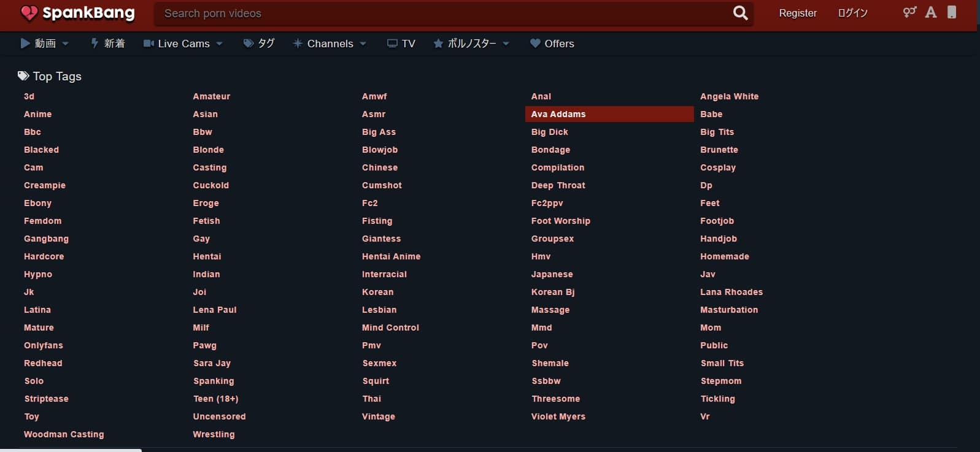Open the Woodman Casting tag
The image size is (980, 452).
(x=64, y=434)
